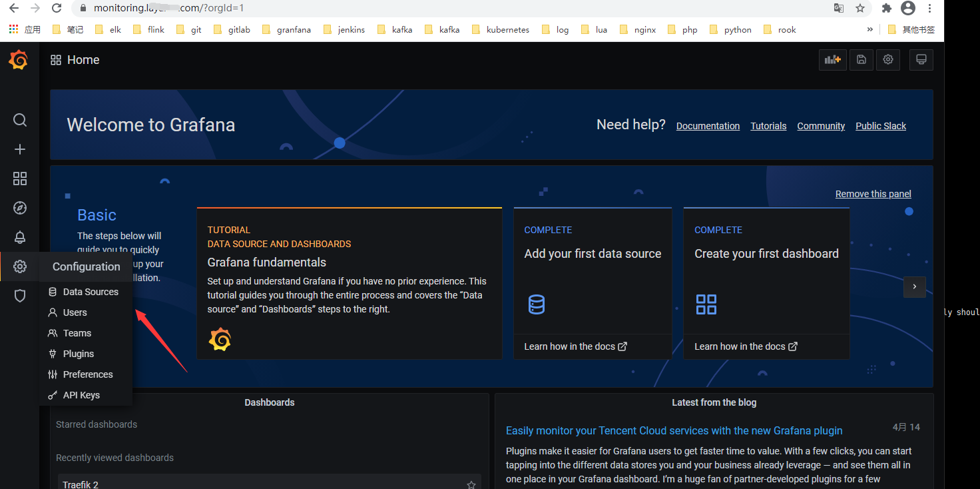Open the nginx bookmark folder

(638, 29)
